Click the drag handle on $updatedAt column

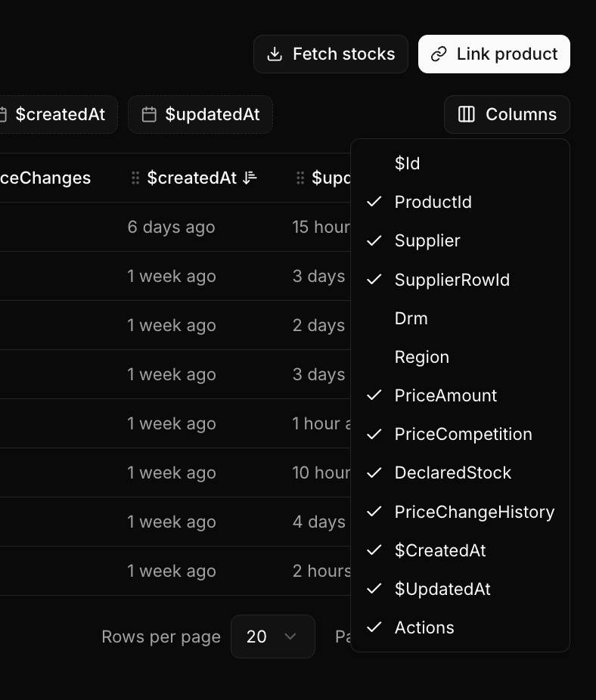point(300,178)
